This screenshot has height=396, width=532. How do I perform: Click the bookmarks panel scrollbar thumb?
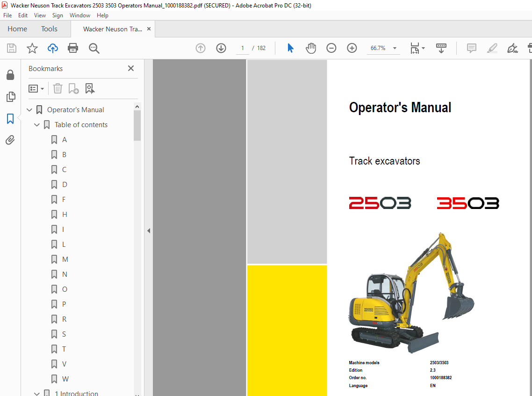coord(137,125)
